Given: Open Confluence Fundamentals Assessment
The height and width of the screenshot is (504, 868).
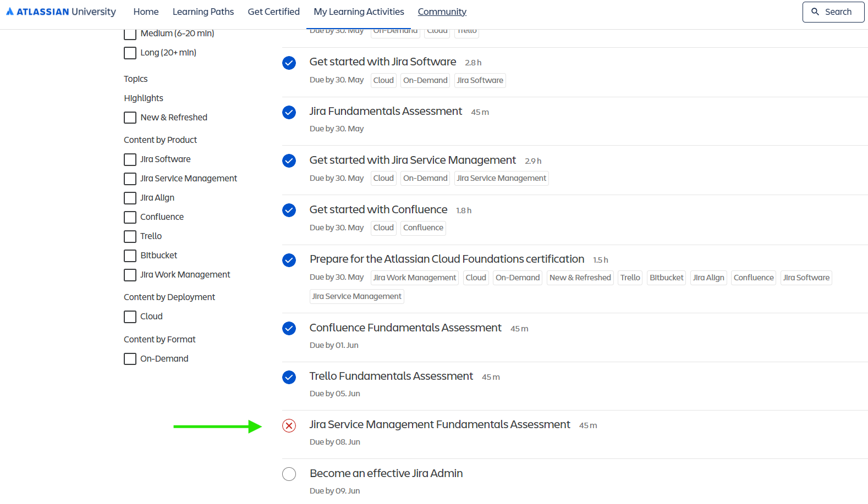Looking at the screenshot, I should pyautogui.click(x=405, y=328).
